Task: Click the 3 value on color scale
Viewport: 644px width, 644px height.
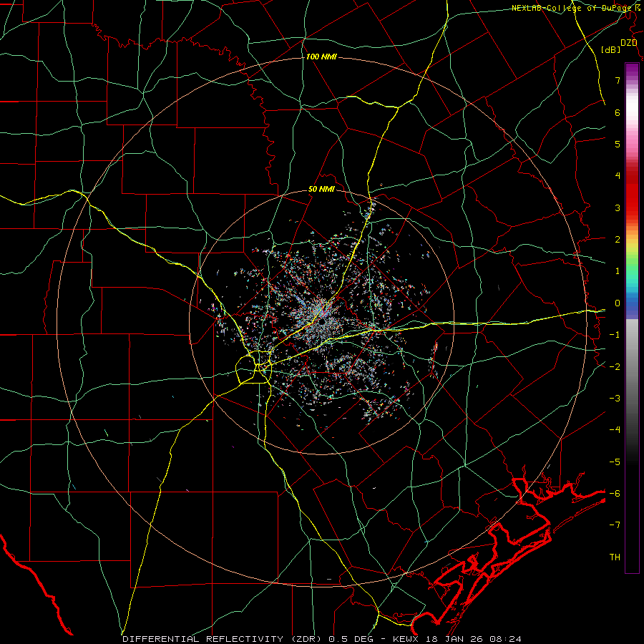Action: click(618, 208)
